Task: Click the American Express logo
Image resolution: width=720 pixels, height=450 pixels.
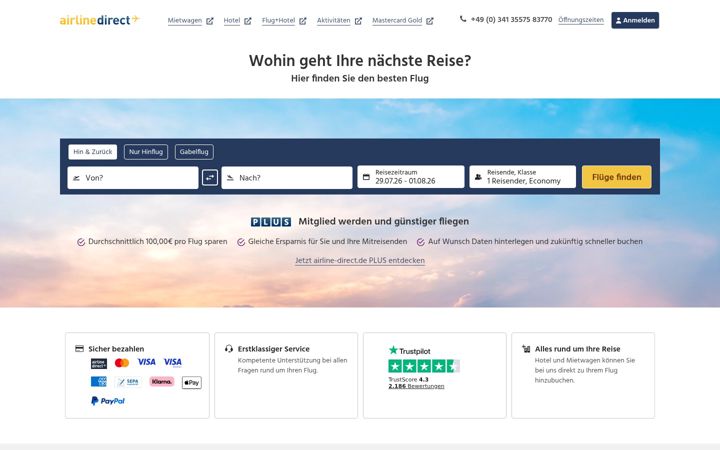Action: (x=99, y=382)
